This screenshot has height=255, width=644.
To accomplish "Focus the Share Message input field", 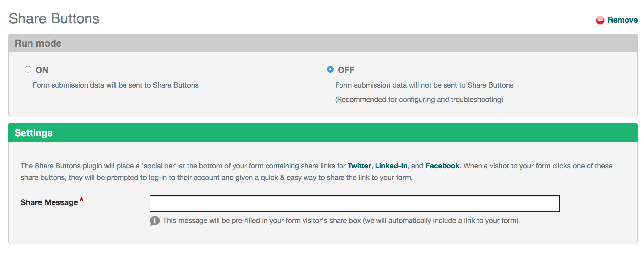I will 354,203.
